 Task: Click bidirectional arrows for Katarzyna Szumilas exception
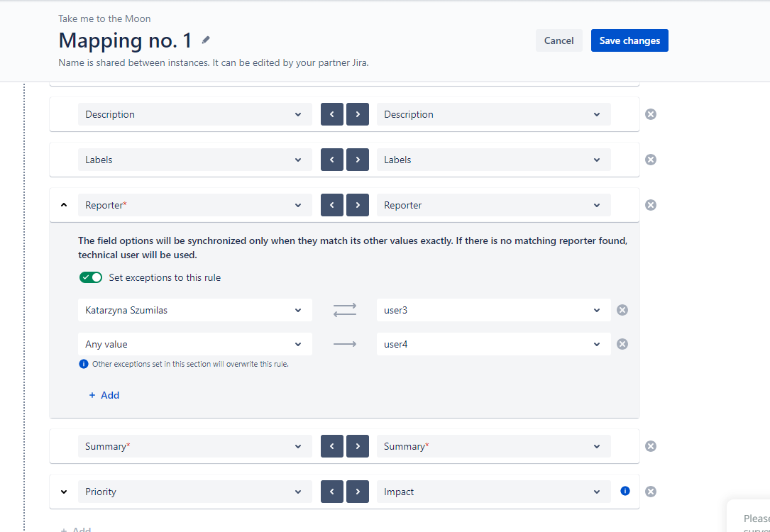point(345,310)
